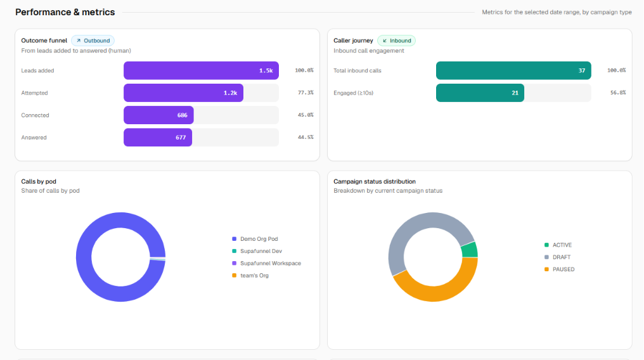
Task: Click the Connected bar showing 686
Action: (x=158, y=115)
